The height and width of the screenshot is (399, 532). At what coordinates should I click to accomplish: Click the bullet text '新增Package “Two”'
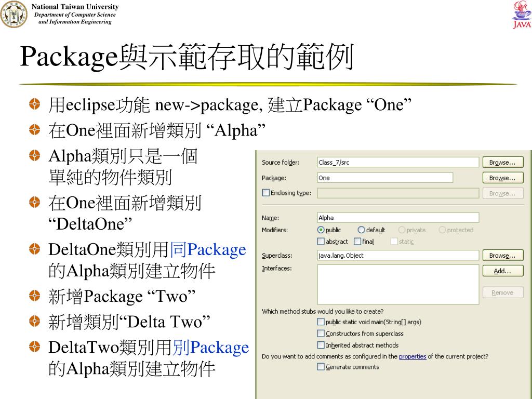(x=122, y=296)
